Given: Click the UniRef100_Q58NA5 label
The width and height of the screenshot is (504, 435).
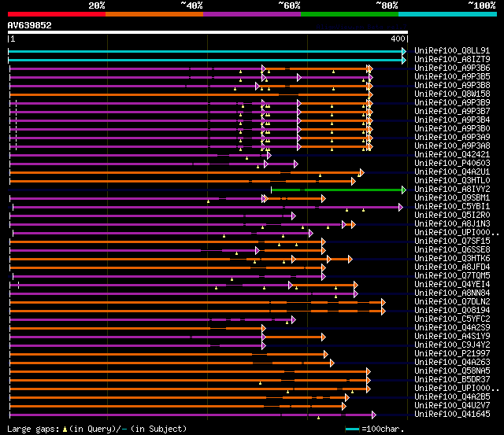Looking at the screenshot, I should tap(452, 371).
